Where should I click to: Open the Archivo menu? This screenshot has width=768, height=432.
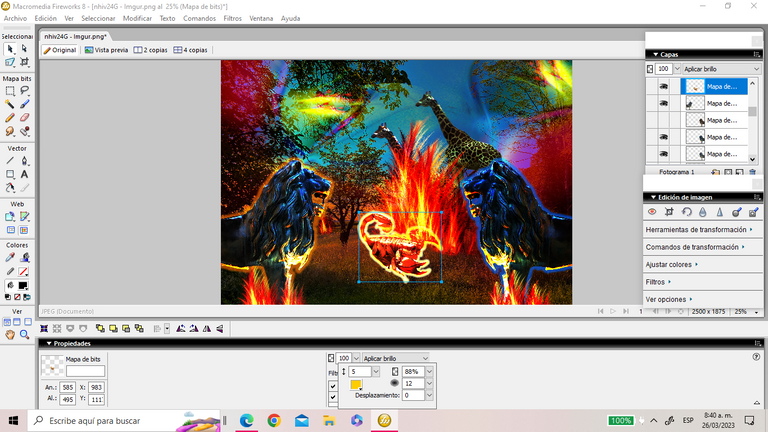point(15,19)
